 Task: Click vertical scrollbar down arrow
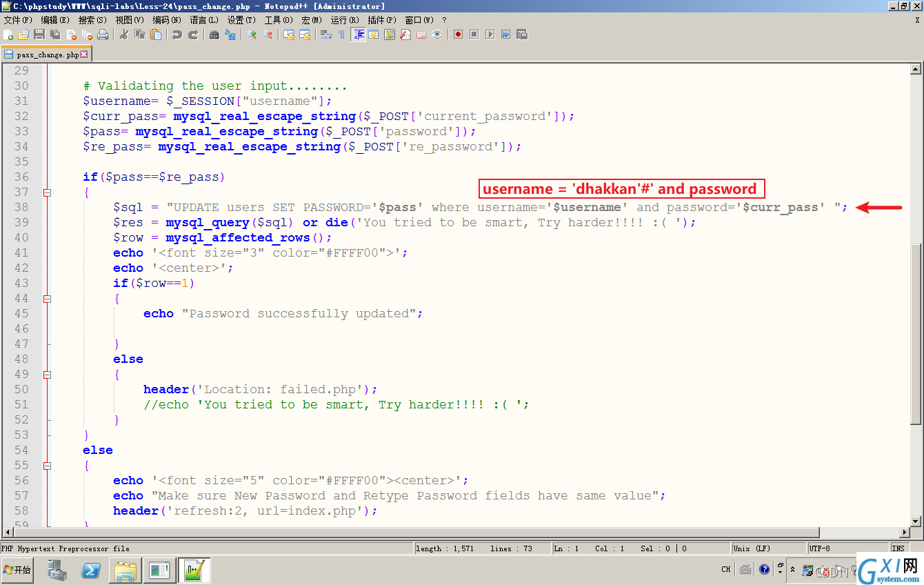point(916,522)
